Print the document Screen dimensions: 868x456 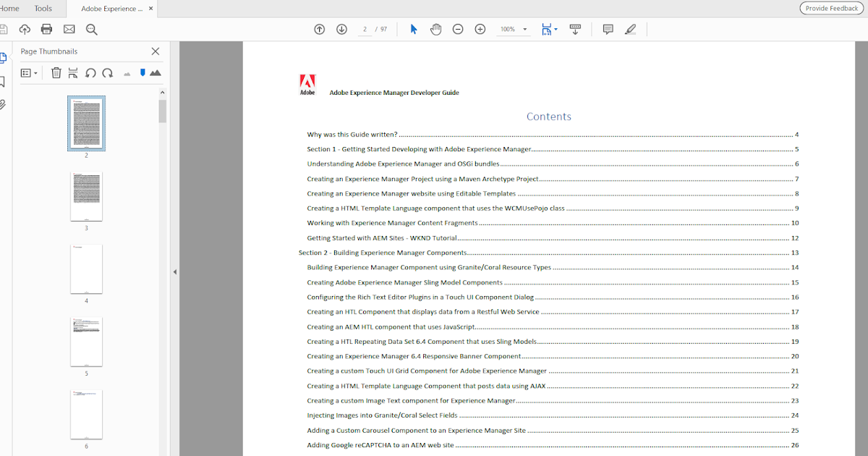click(46, 29)
